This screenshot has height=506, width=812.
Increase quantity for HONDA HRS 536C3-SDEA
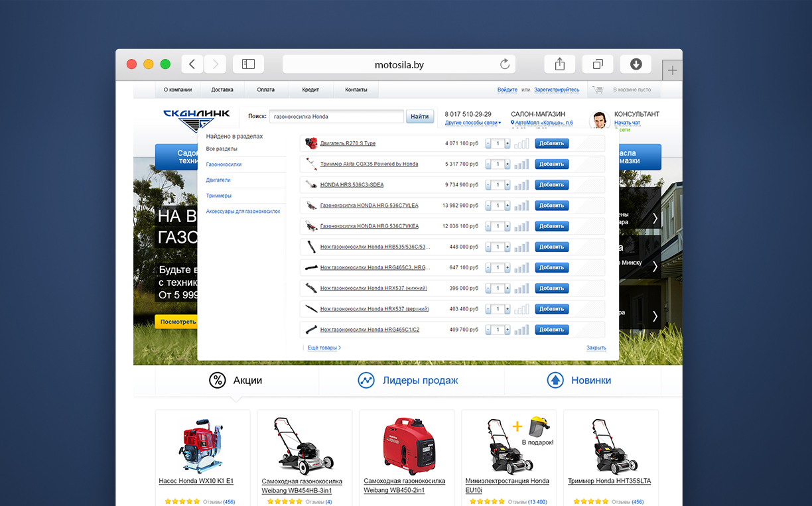(507, 185)
